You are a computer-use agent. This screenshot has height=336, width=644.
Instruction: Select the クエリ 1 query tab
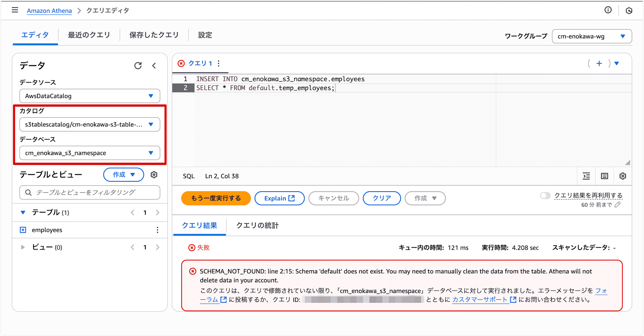click(200, 63)
